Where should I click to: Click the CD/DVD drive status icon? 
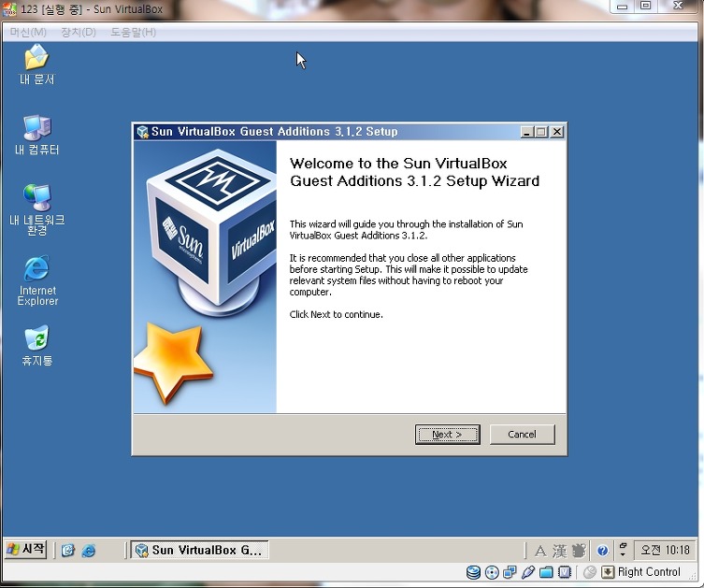point(492,572)
